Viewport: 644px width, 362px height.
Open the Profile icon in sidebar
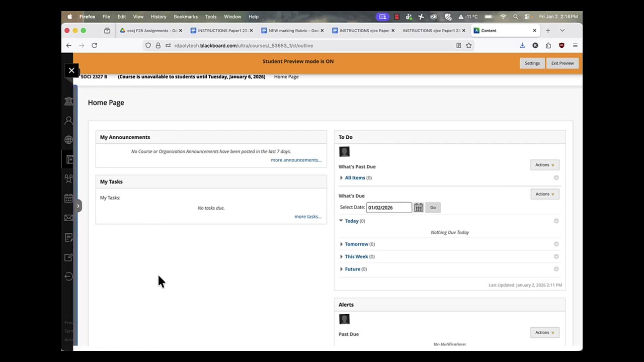69,121
